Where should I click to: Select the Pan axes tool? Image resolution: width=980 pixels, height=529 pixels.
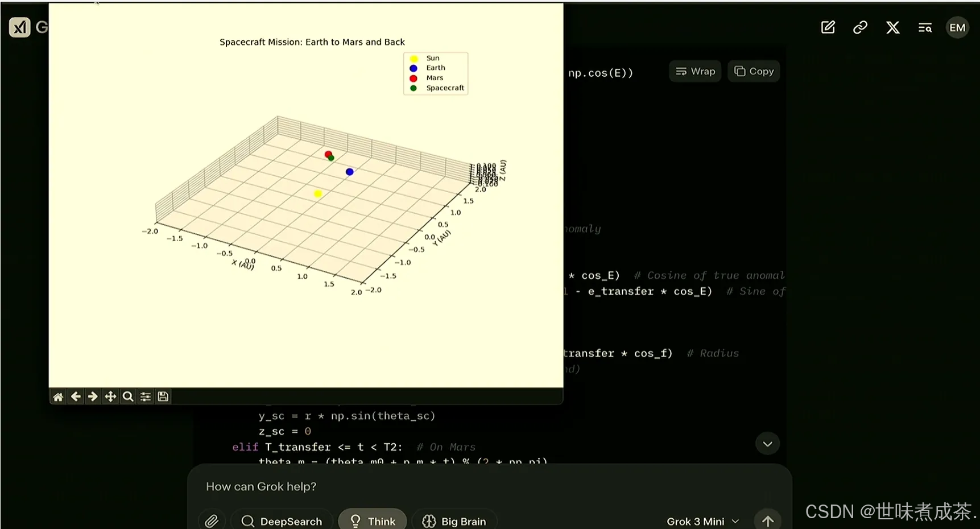click(x=110, y=396)
